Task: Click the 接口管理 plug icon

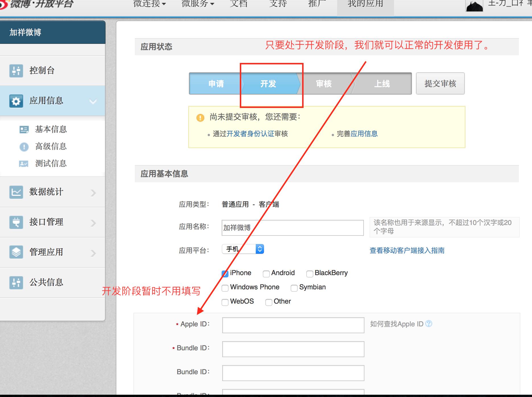Action: 16,222
